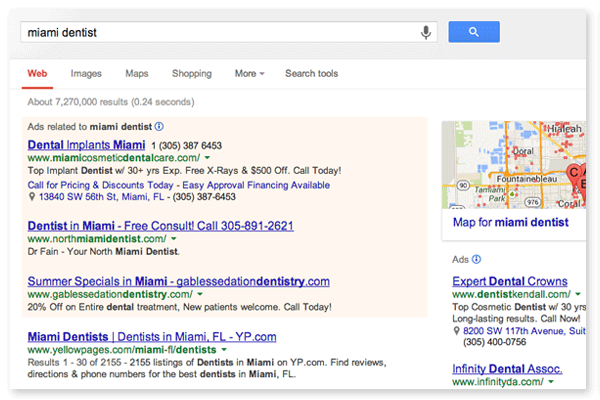The height and width of the screenshot is (400, 600).
Task: Expand the arrow beside www.gablessedationdentistry.com
Action: (200, 294)
